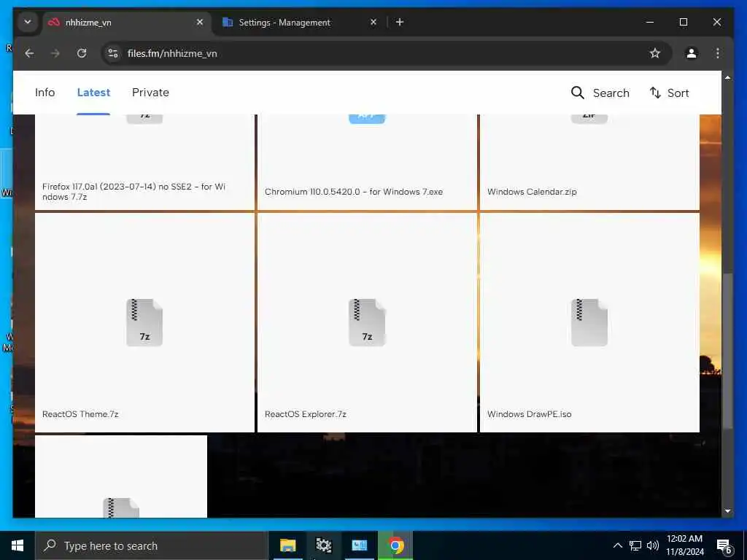Open the Sort options
The width and height of the screenshot is (747, 560).
(x=670, y=93)
